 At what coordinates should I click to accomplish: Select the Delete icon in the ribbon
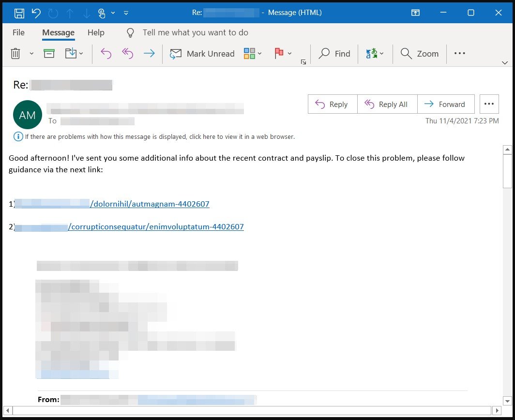tap(15, 54)
